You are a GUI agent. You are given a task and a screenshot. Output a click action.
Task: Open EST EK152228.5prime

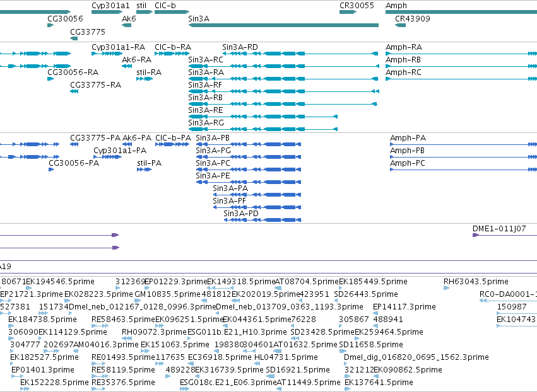point(54,383)
